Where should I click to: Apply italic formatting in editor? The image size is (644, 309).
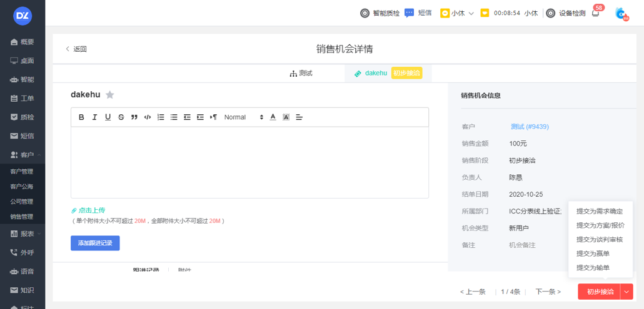(x=94, y=117)
